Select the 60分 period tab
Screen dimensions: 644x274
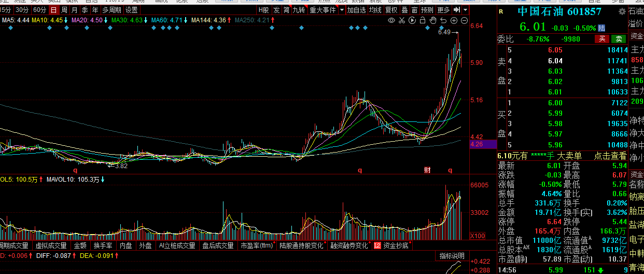coord(39,10)
